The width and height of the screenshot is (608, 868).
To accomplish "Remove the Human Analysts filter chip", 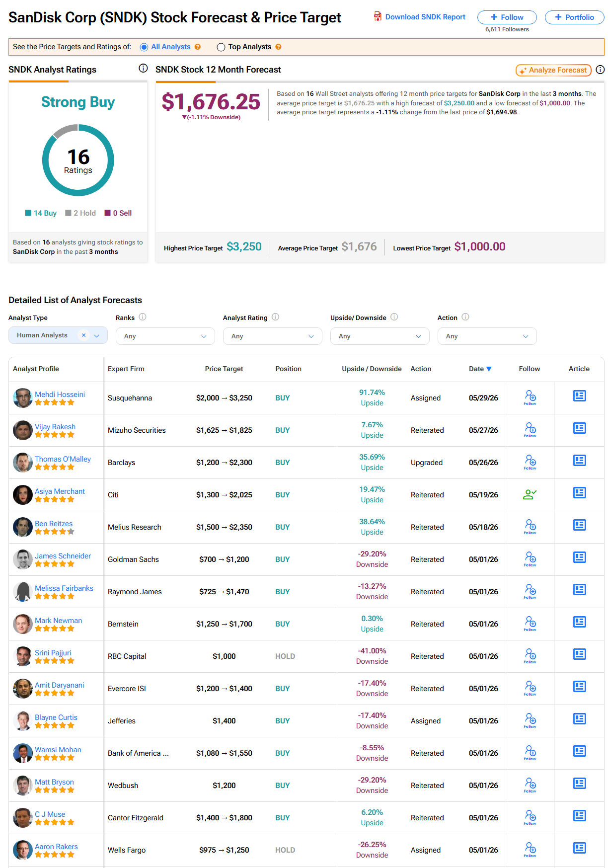I will [83, 335].
